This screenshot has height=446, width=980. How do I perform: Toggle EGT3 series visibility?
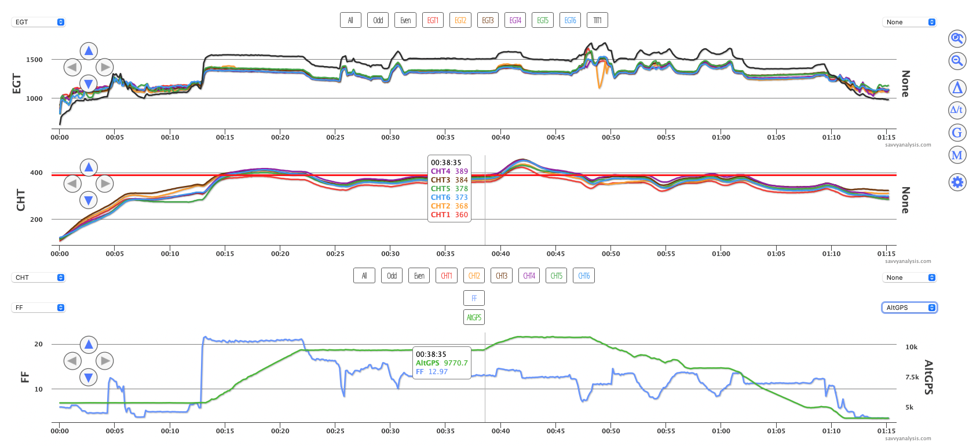488,20
